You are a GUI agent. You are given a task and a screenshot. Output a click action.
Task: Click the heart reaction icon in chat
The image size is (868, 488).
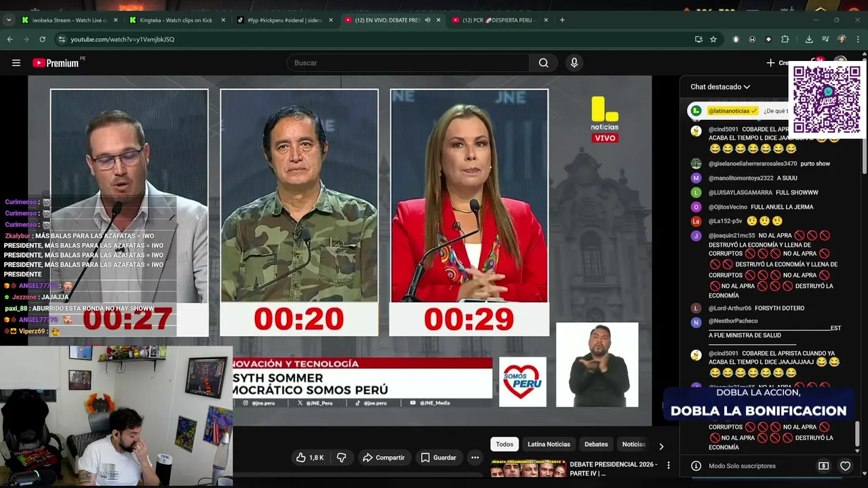[x=845, y=466]
